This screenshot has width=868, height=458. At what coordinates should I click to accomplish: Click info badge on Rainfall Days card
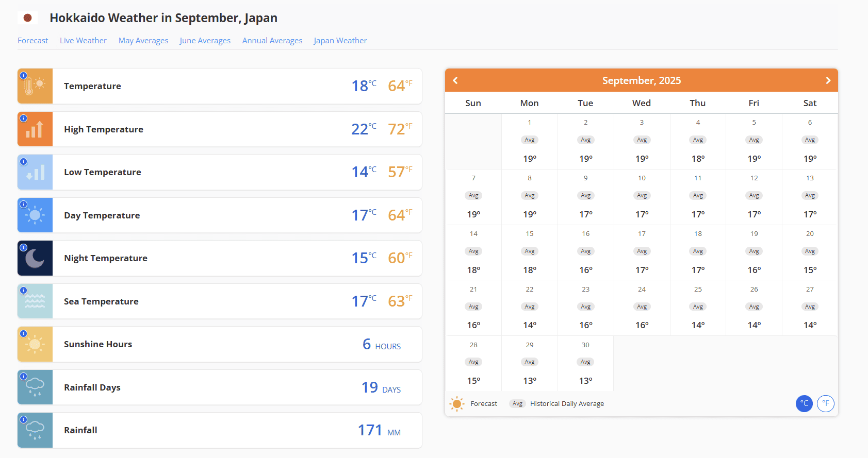pos(23,376)
